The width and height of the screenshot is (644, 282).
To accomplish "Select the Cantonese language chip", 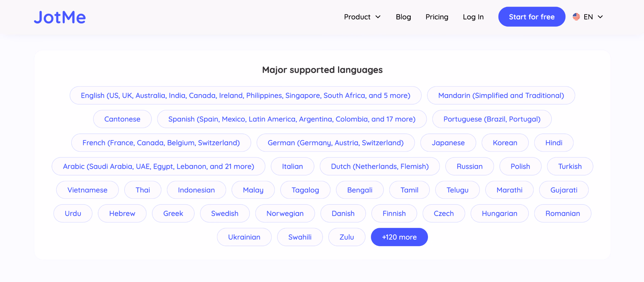I will pos(122,119).
